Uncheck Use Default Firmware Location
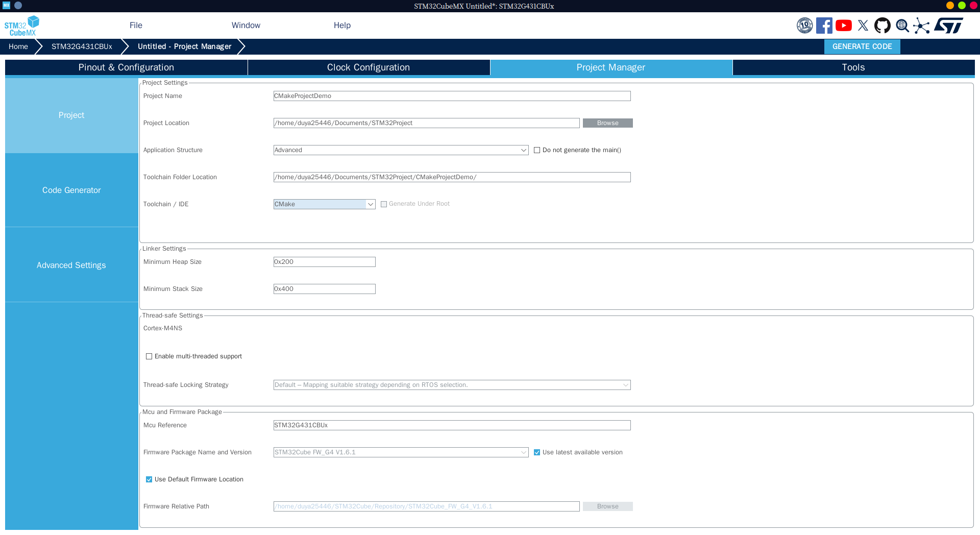Image resolution: width=980 pixels, height=535 pixels. (149, 479)
